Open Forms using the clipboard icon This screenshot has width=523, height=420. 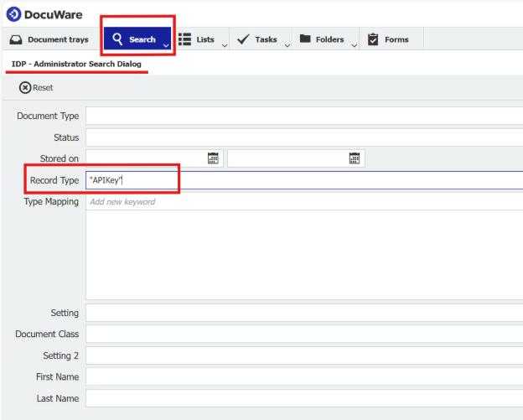pos(373,39)
